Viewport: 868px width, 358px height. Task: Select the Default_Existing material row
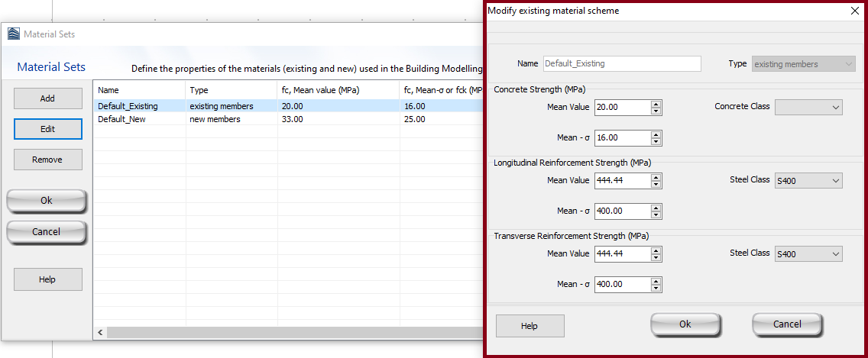128,106
